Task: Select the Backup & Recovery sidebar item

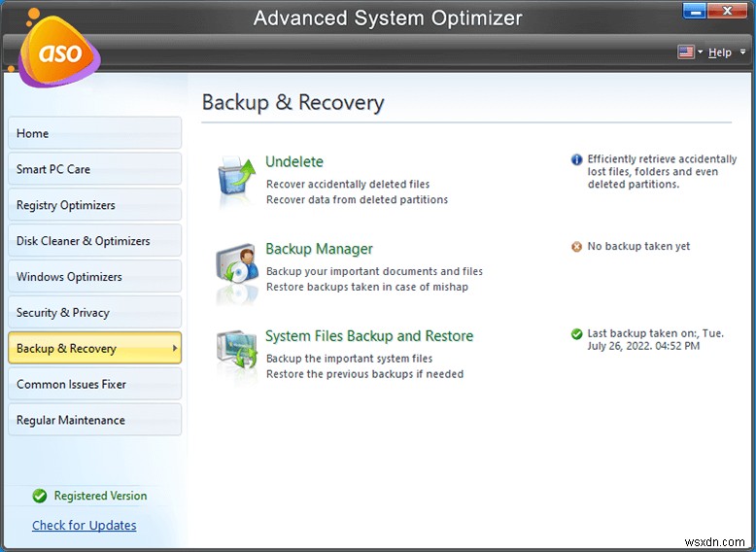Action: [94, 348]
